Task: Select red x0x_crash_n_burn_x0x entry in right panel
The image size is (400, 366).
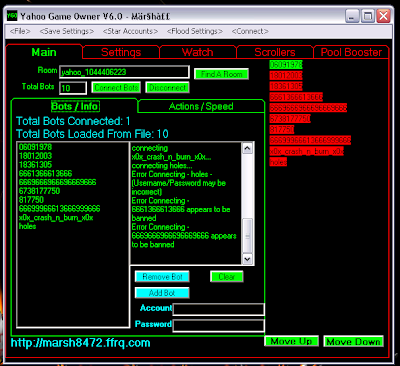Action: click(x=306, y=151)
